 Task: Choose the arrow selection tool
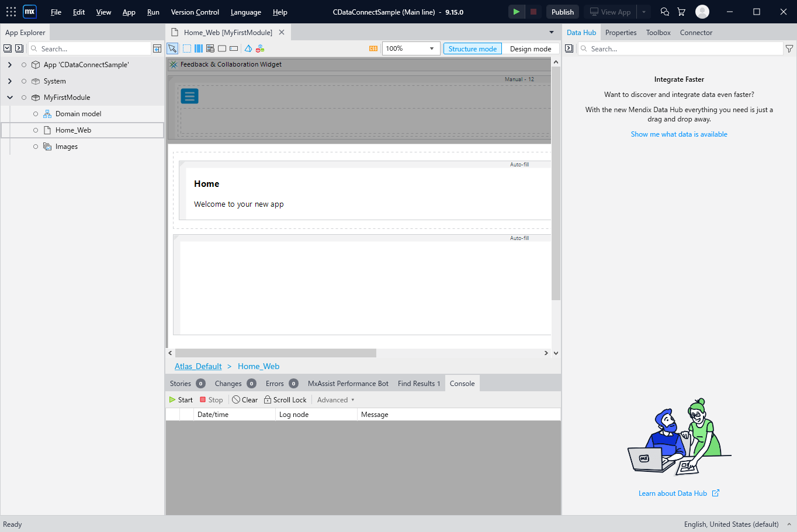point(172,48)
